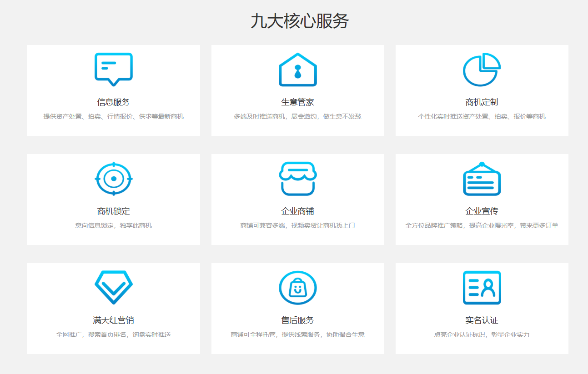Click the 企业宣传 hanging signboard icon

(x=482, y=179)
